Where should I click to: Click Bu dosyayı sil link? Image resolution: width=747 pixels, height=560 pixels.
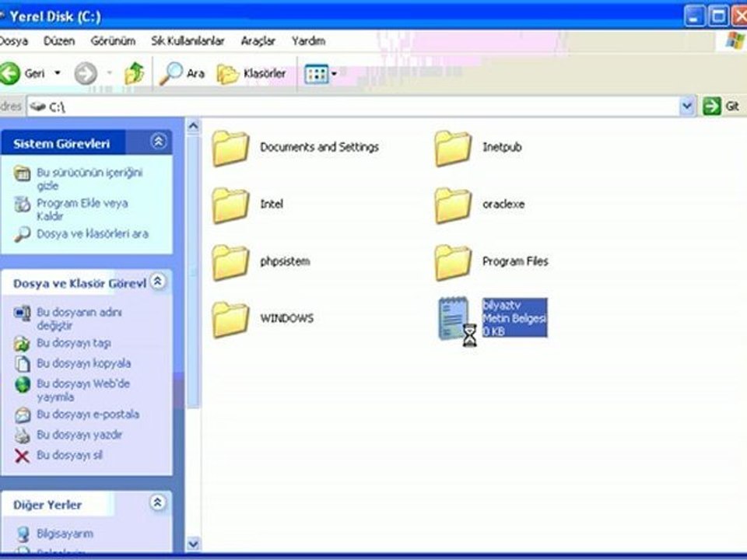pyautogui.click(x=69, y=455)
